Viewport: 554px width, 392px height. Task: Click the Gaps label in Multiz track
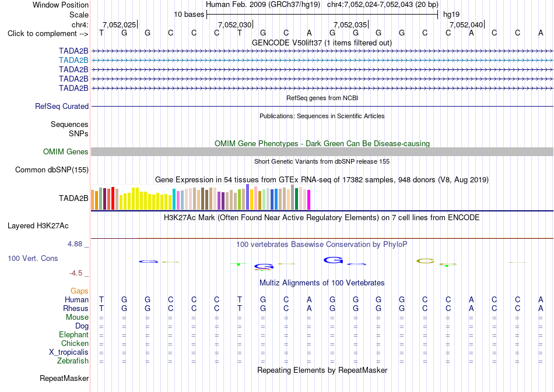pyautogui.click(x=79, y=291)
